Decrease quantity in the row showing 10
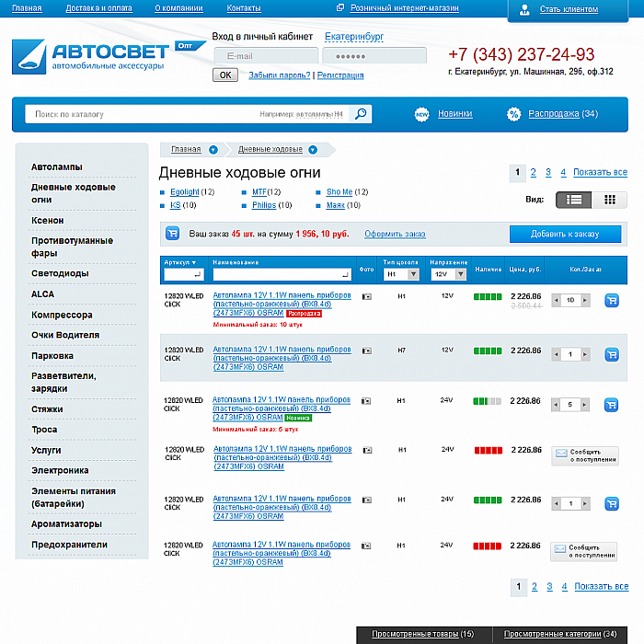 click(x=556, y=300)
